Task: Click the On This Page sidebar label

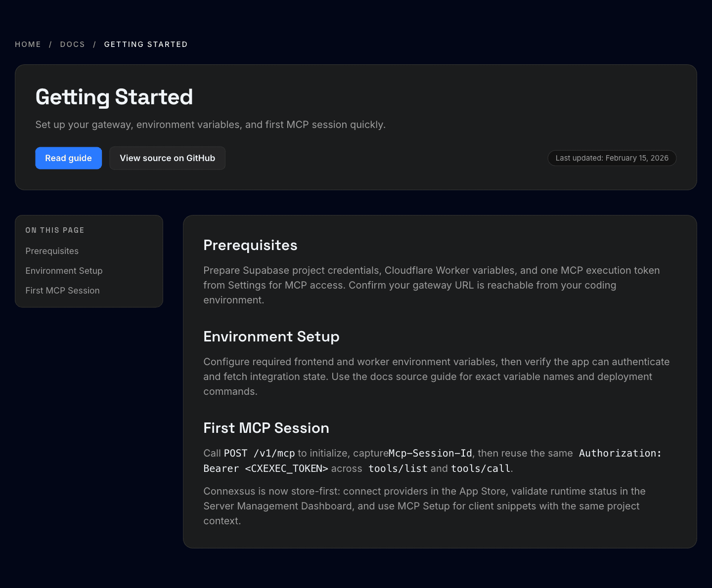Action: click(55, 230)
